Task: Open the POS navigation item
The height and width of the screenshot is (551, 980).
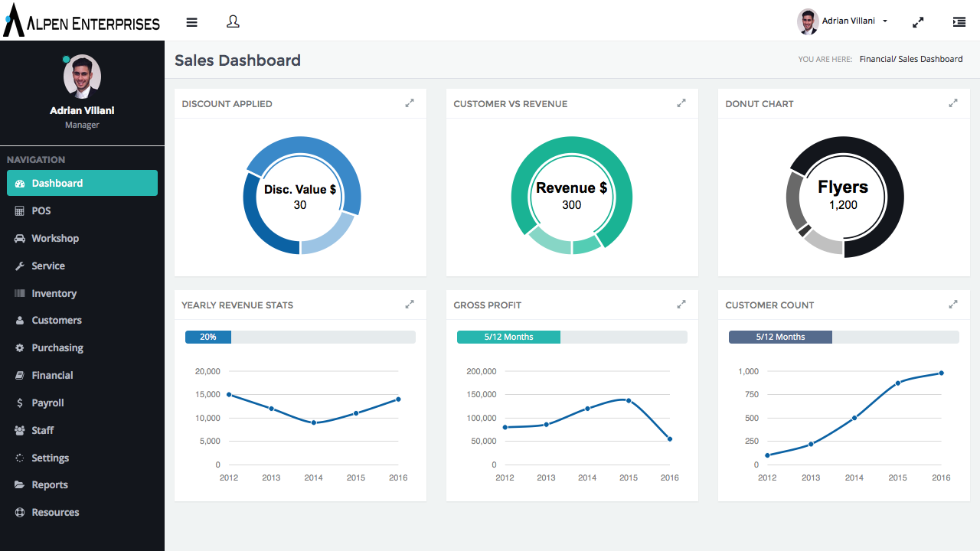Action: [41, 210]
